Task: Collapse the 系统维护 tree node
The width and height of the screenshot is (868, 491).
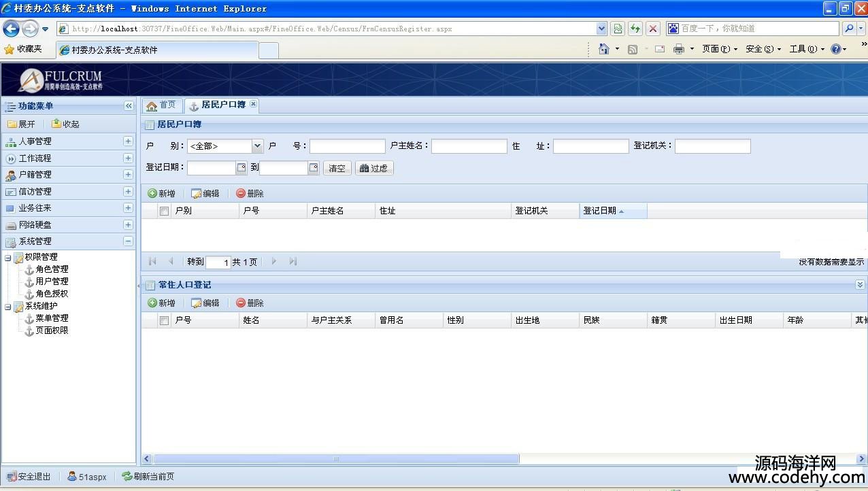Action: (8, 307)
